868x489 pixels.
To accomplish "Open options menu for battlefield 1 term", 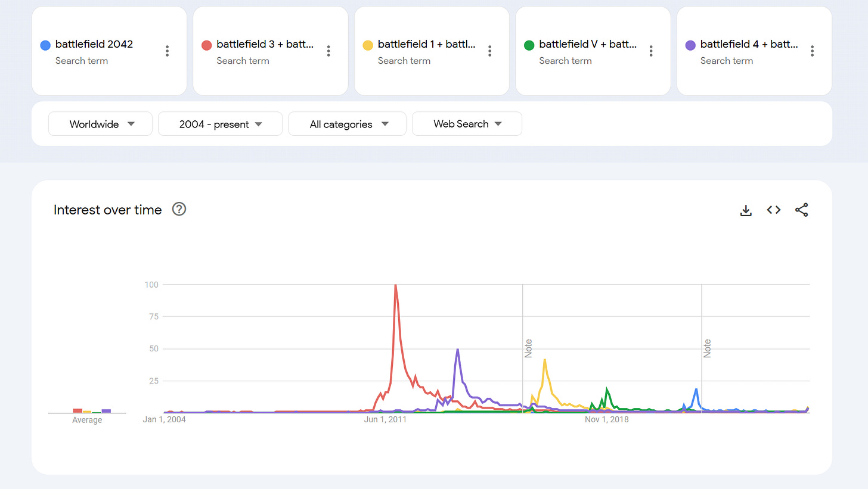I will coord(490,51).
